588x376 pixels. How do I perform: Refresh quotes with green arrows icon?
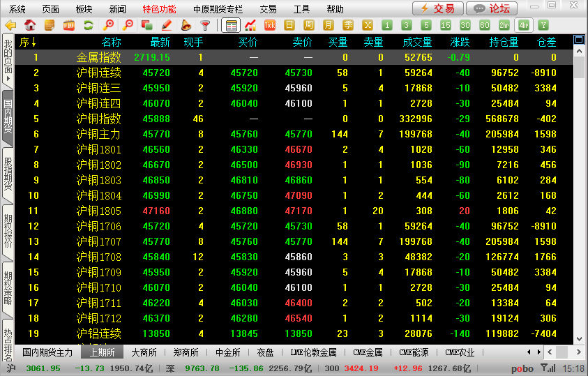click(89, 26)
